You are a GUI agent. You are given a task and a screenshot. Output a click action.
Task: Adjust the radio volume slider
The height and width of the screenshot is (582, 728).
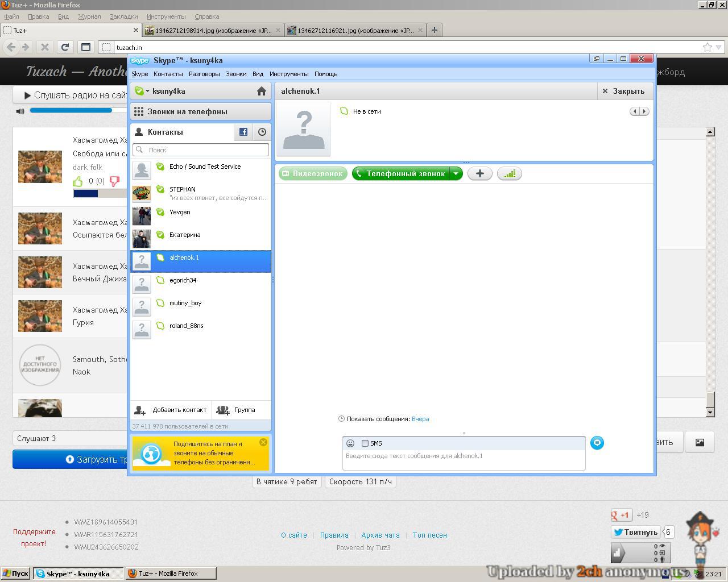78,110
